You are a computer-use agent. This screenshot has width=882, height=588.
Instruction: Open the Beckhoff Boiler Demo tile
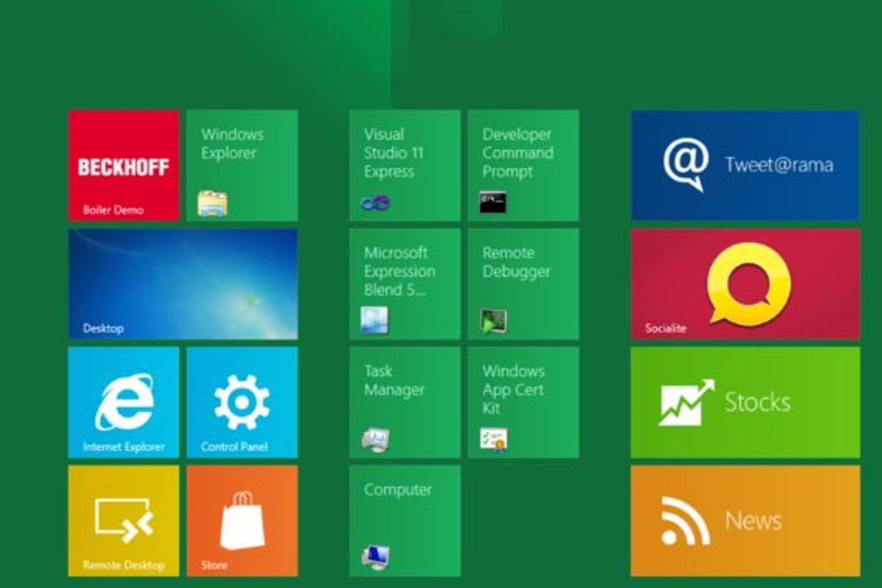tap(124, 166)
